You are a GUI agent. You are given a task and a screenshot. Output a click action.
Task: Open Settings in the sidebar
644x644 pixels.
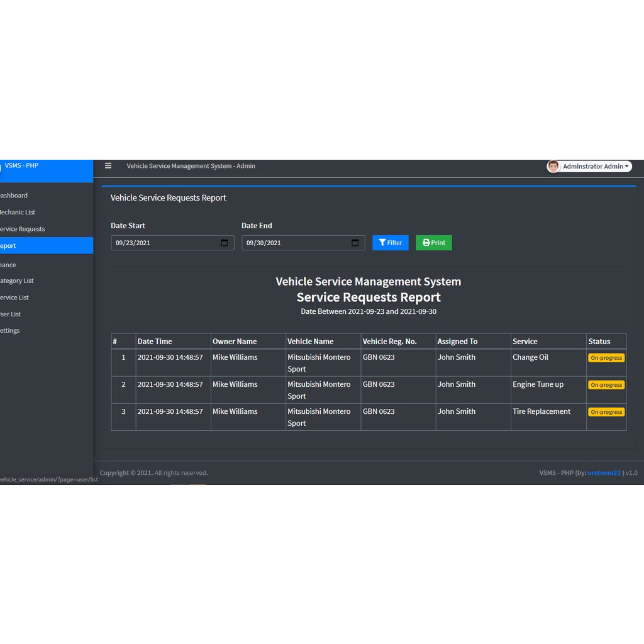pos(10,331)
